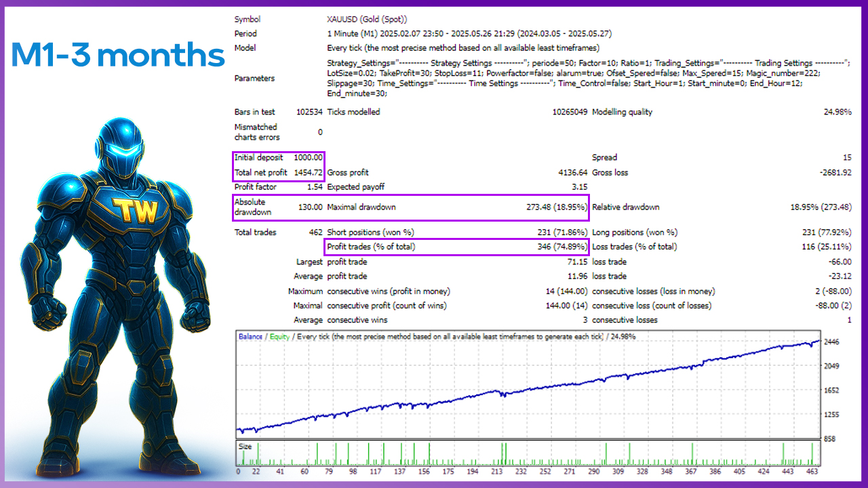Viewport: 868px width, 488px height.
Task: Select the chart y-axis label 2446
Action: tap(831, 342)
